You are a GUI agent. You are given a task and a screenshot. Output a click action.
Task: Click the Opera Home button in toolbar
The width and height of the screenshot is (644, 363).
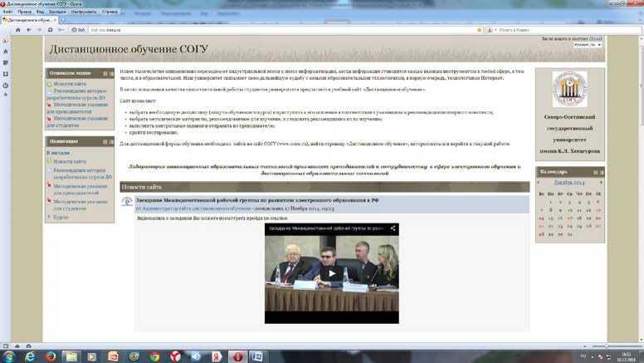coord(17,30)
